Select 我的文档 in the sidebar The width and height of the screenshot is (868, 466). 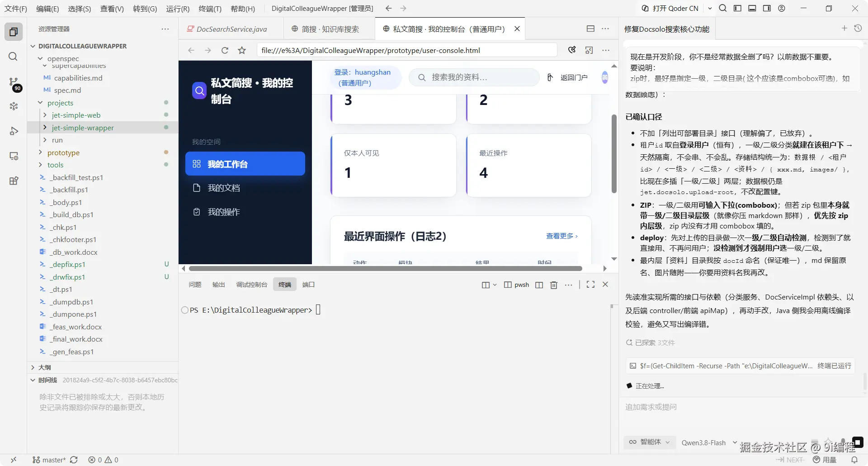pyautogui.click(x=245, y=188)
